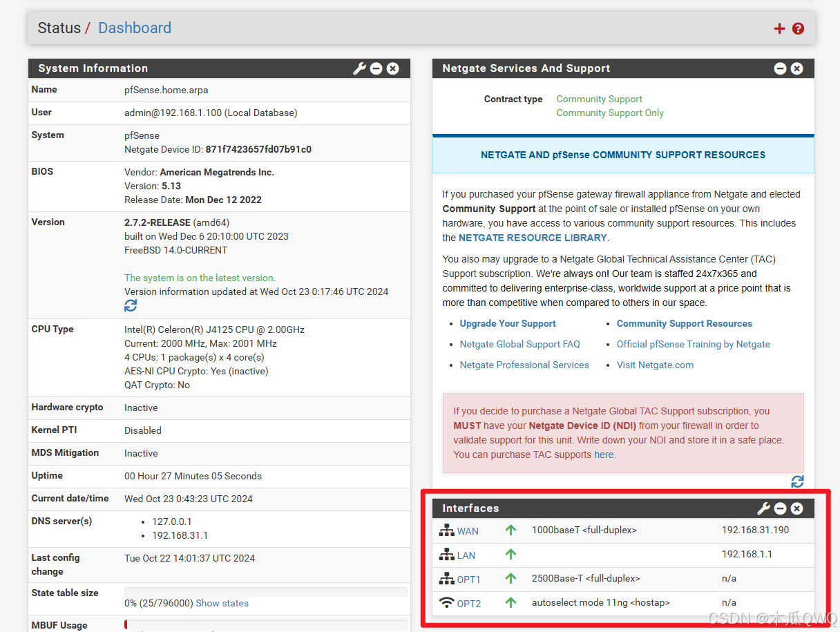The width and height of the screenshot is (840, 632).
Task: Click the Community Support Only contract text
Action: click(610, 113)
